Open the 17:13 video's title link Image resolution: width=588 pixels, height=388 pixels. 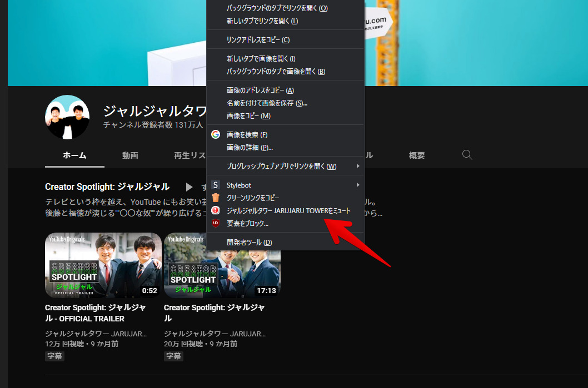click(x=214, y=313)
